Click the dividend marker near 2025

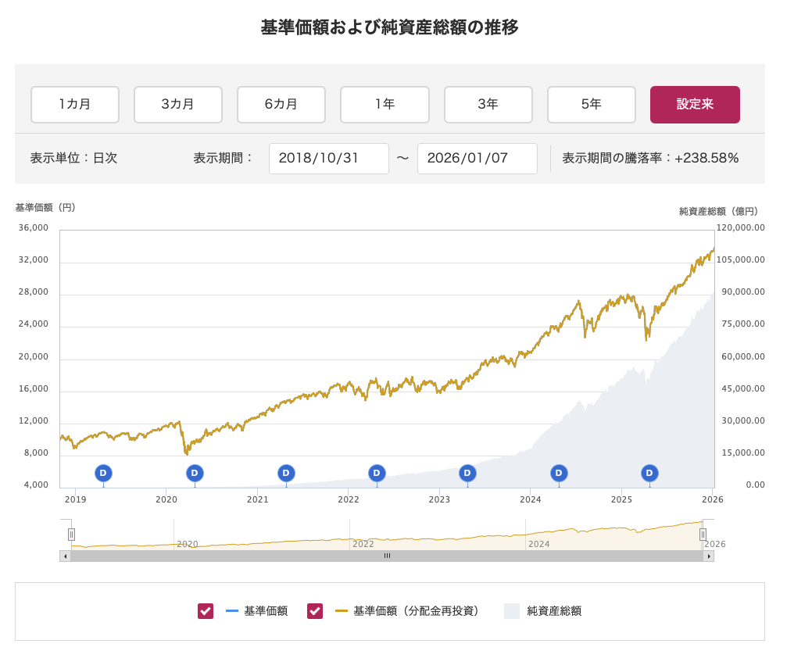tap(649, 473)
